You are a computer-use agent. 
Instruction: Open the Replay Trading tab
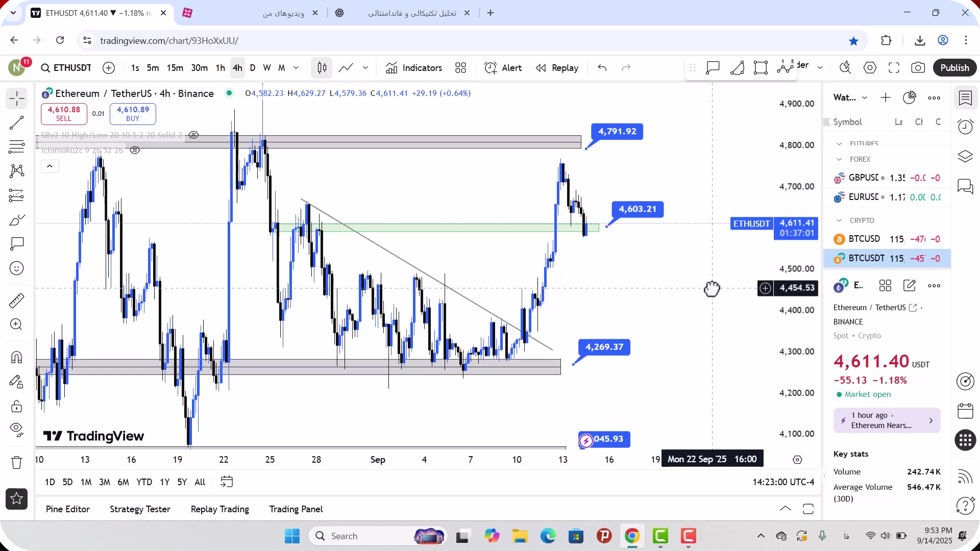[x=219, y=509]
